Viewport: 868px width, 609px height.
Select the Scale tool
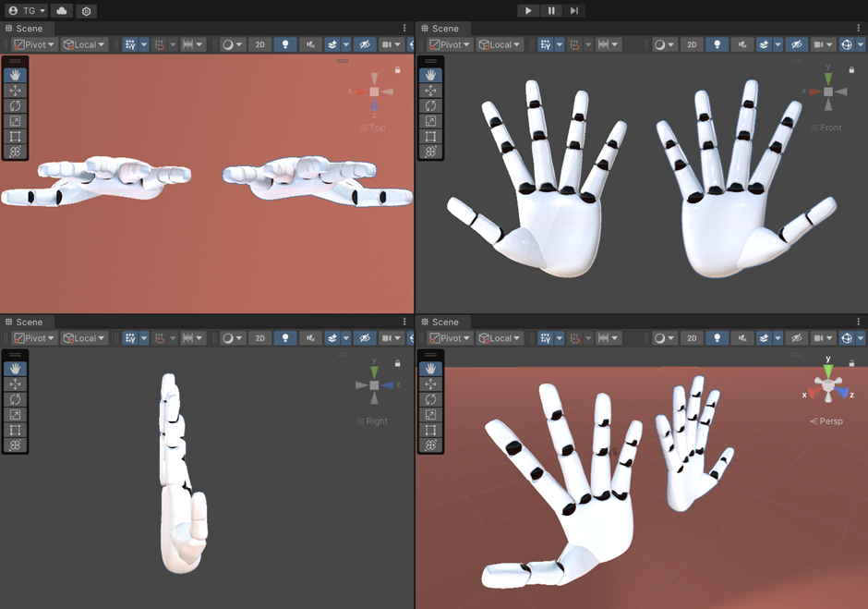pyautogui.click(x=14, y=121)
